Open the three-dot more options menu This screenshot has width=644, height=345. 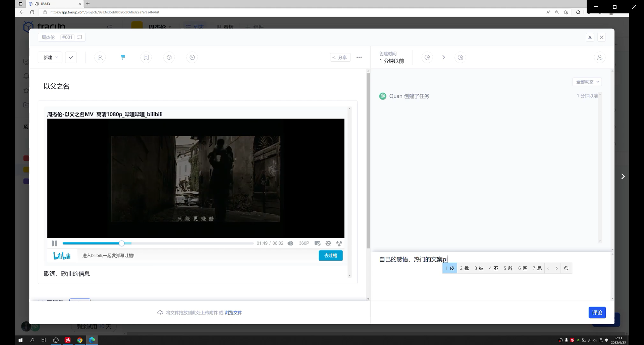[359, 58]
